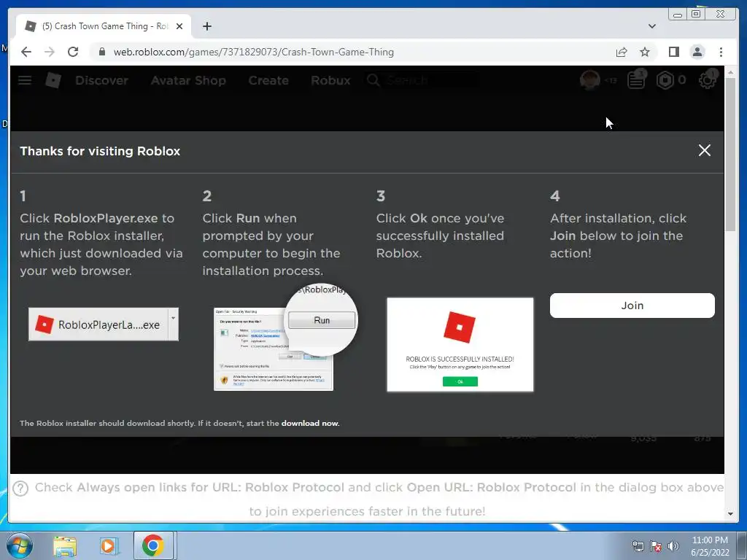747x560 pixels.
Task: Open the Chrome profile avatar
Action: point(697,52)
